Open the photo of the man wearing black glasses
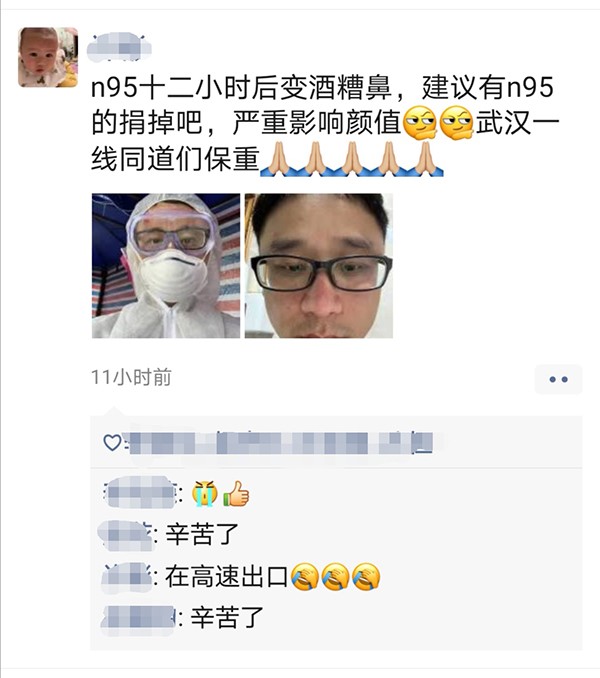The width and height of the screenshot is (600, 678). (319, 265)
